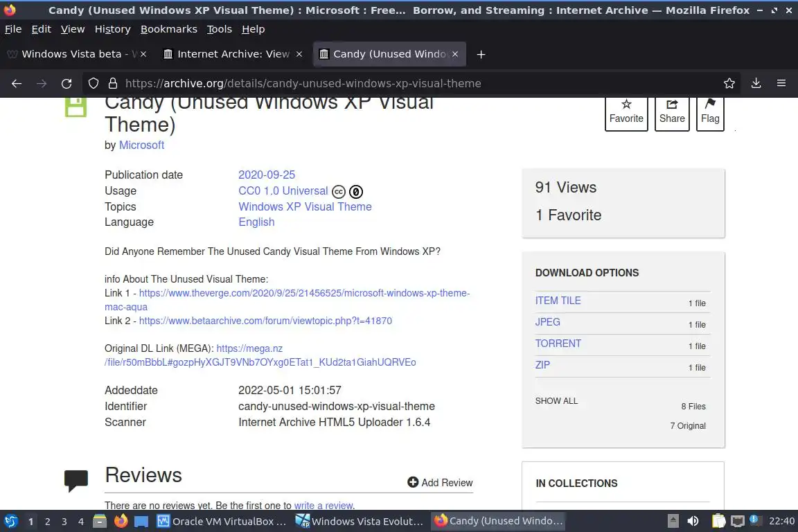Image resolution: width=798 pixels, height=532 pixels.
Task: Open a new tab
Action: (481, 55)
